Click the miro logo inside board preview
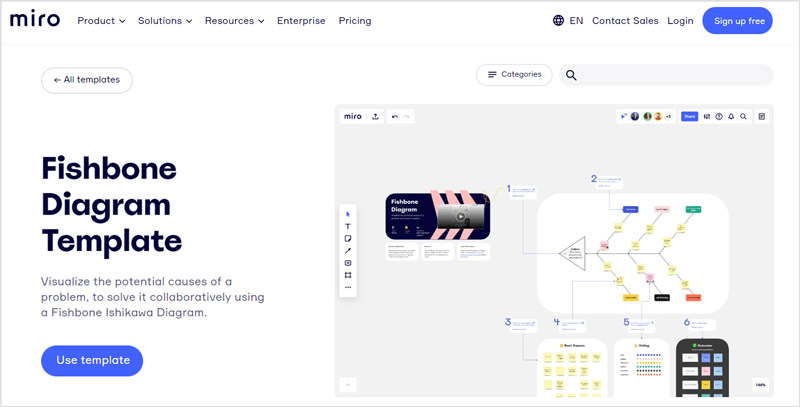The image size is (800, 407). 353,116
